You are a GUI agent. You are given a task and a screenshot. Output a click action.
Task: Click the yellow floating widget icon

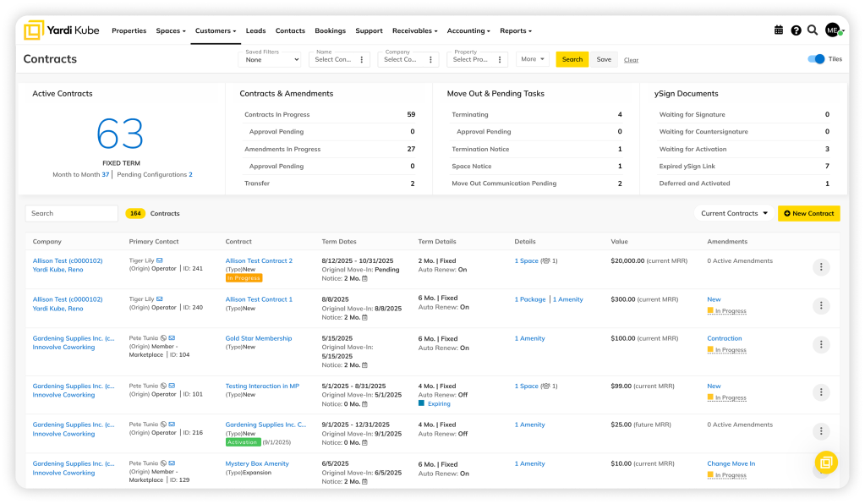pyautogui.click(x=826, y=463)
